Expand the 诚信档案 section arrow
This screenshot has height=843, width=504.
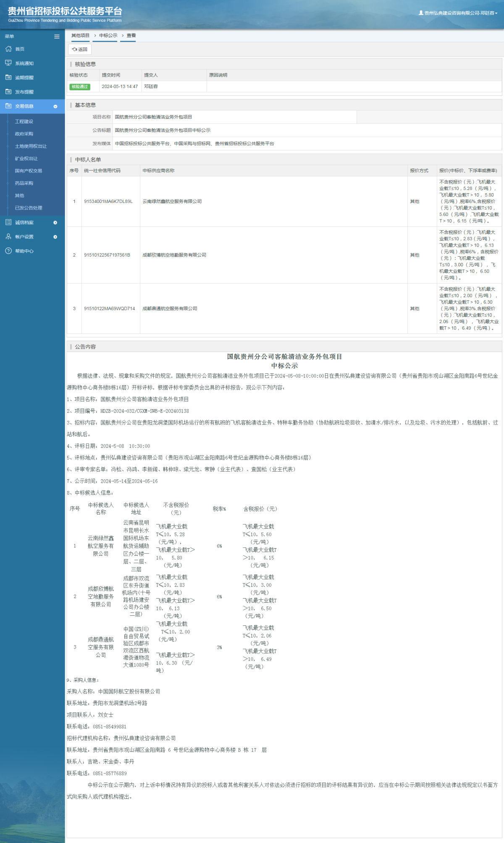55,223
